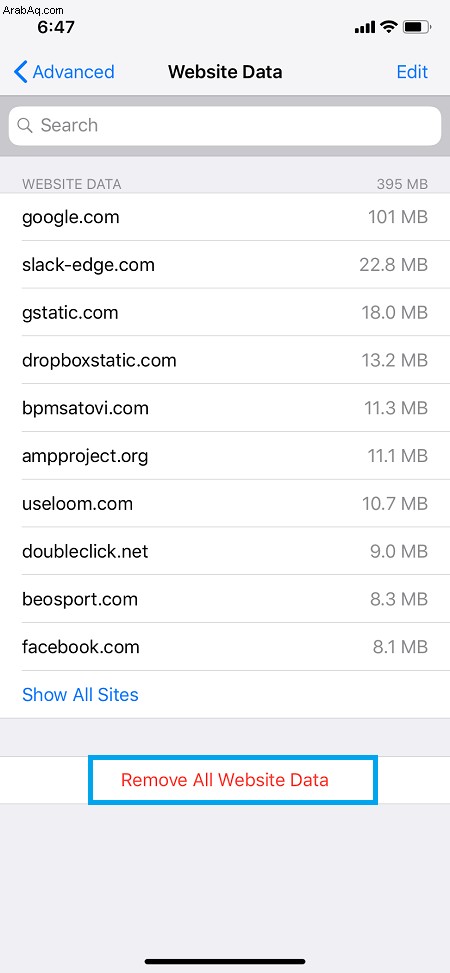Tap Remove All Website Data
This screenshot has height=973, width=450.
[x=225, y=779]
